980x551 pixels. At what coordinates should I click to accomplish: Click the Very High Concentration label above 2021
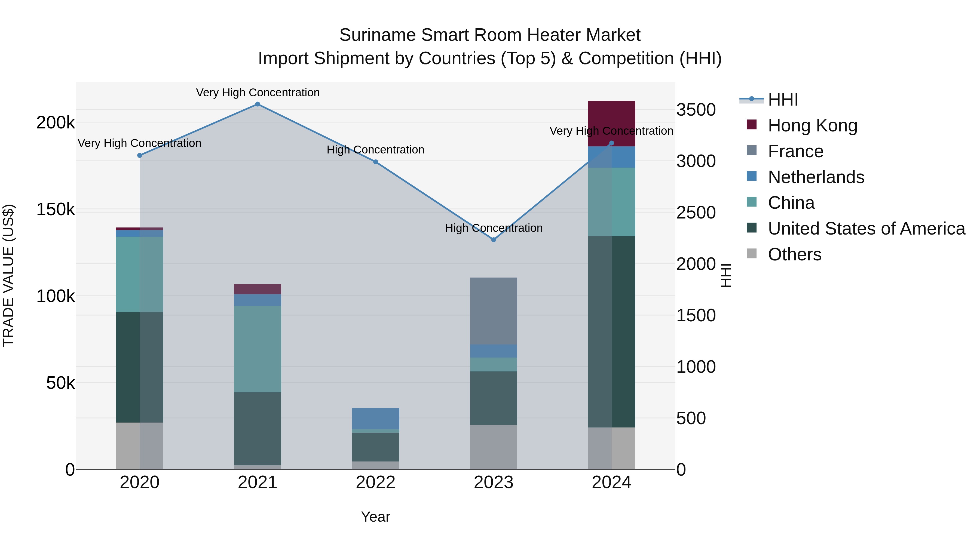click(x=258, y=93)
